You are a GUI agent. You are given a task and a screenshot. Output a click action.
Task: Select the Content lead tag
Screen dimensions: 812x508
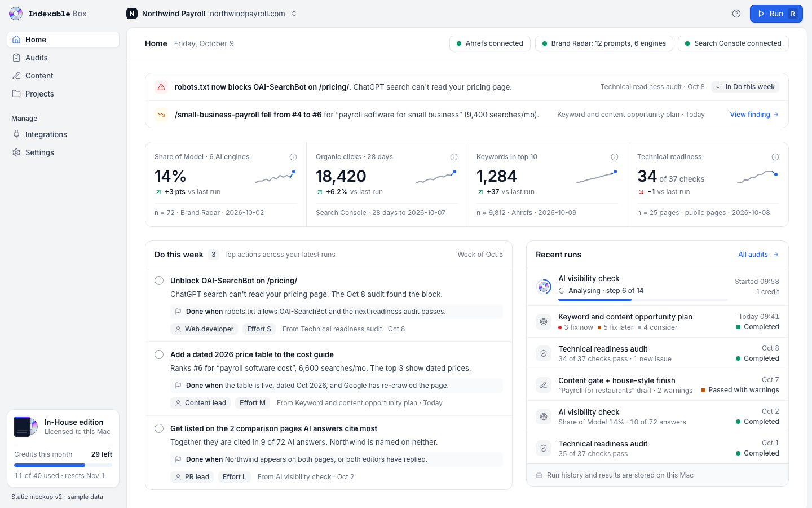[200, 403]
